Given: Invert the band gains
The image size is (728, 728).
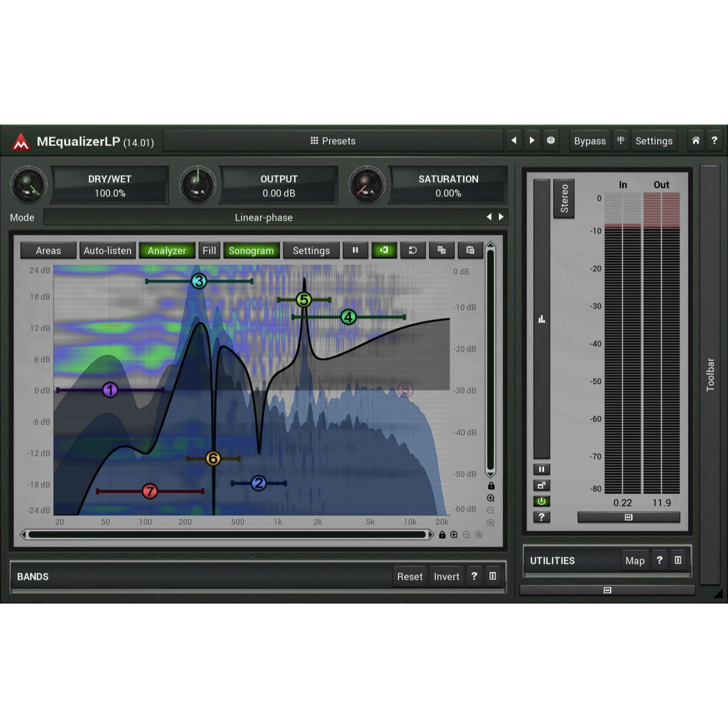Looking at the screenshot, I should 447,576.
